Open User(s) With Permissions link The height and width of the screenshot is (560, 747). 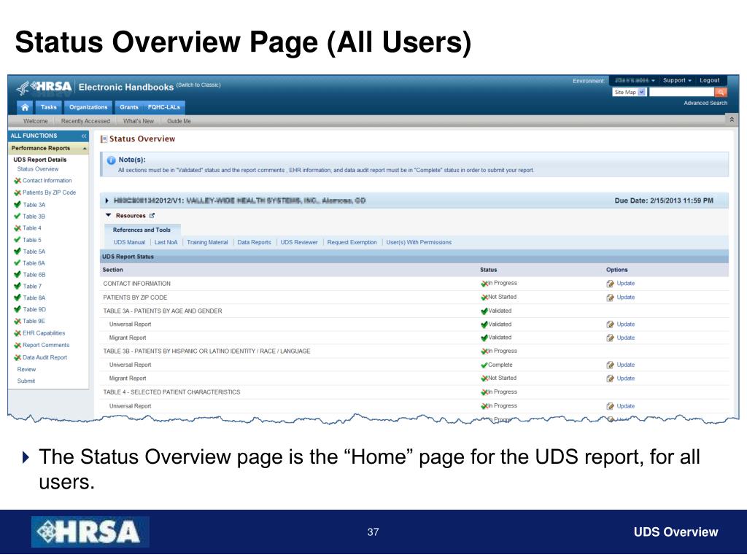(419, 242)
